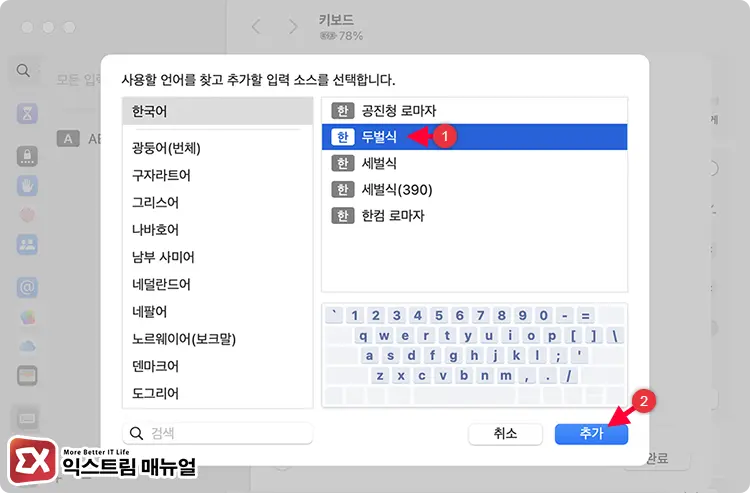Screen dimensions: 750x493
Task: Click the 'm' key on keyboard preview
Action: (x=506, y=376)
